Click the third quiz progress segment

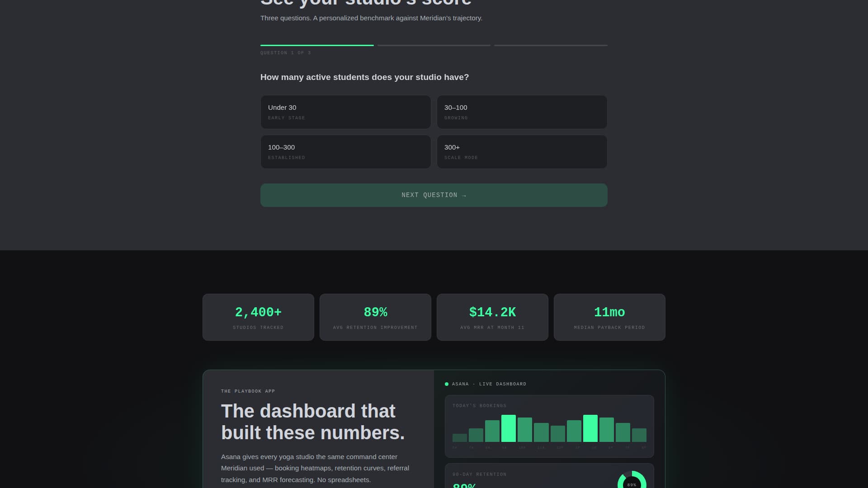551,45
